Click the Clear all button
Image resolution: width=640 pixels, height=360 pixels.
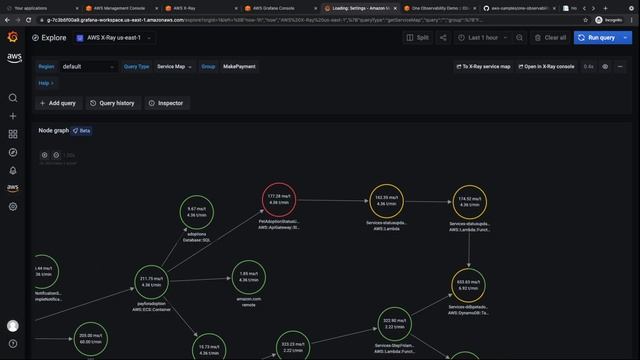(x=550, y=38)
